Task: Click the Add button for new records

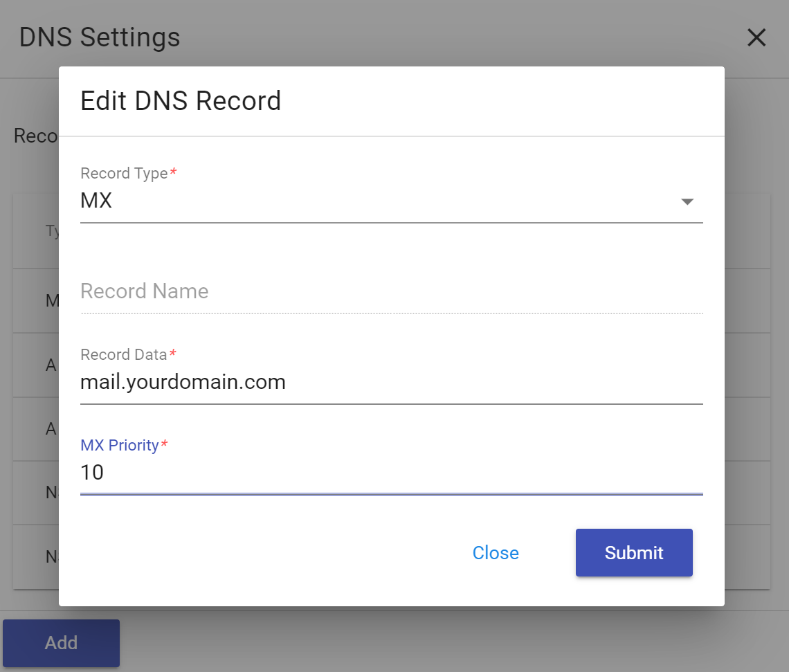Action: coord(61,643)
